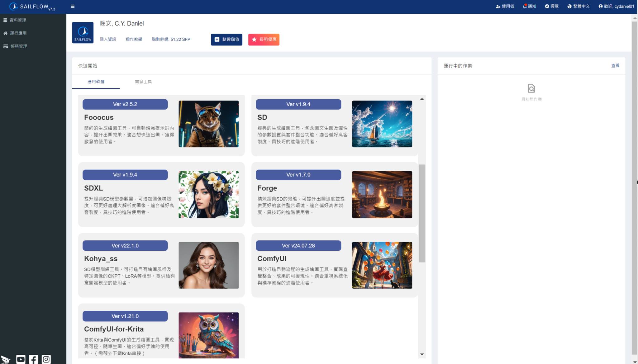
Task: Open the 使用者 user icon in header
Action: pos(505,6)
